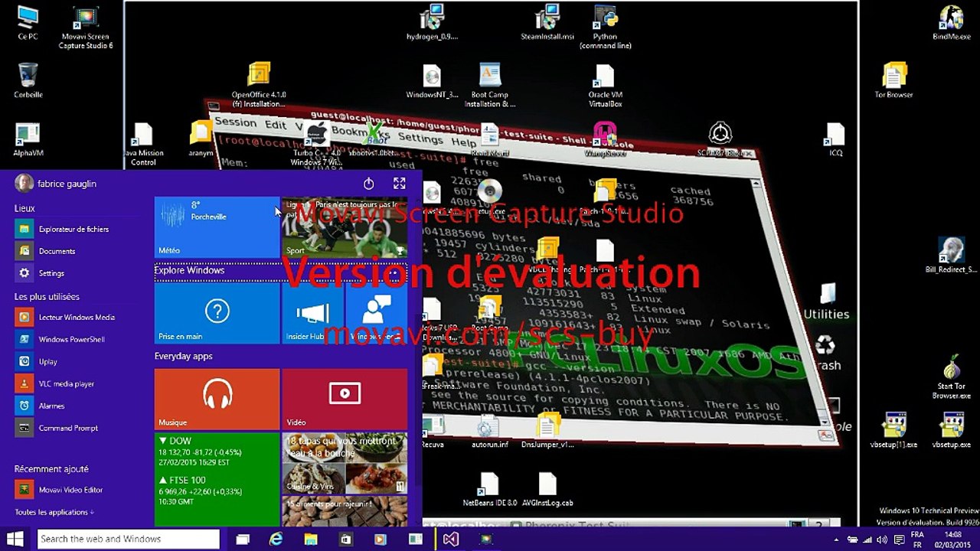Open the Prise en main tile
980x551 pixels.
(217, 312)
